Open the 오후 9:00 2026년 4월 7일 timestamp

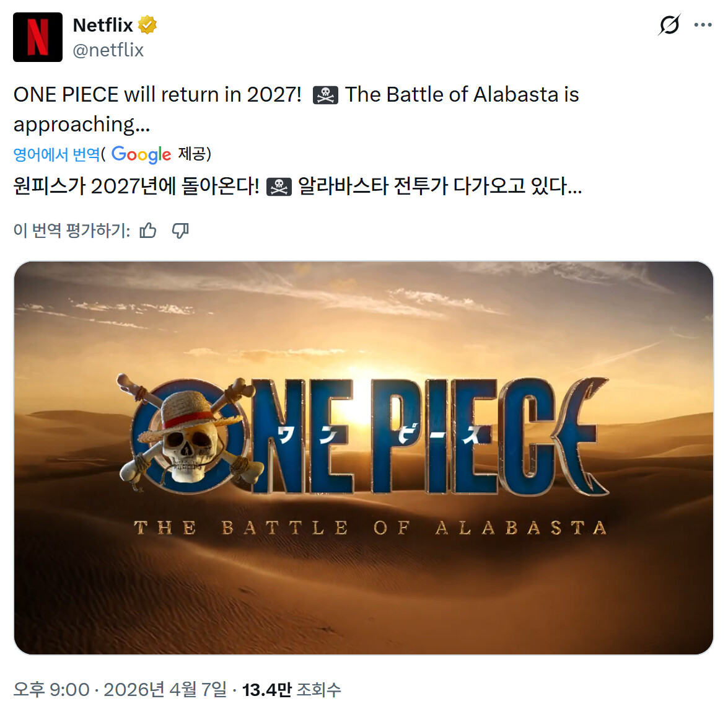coord(120,690)
